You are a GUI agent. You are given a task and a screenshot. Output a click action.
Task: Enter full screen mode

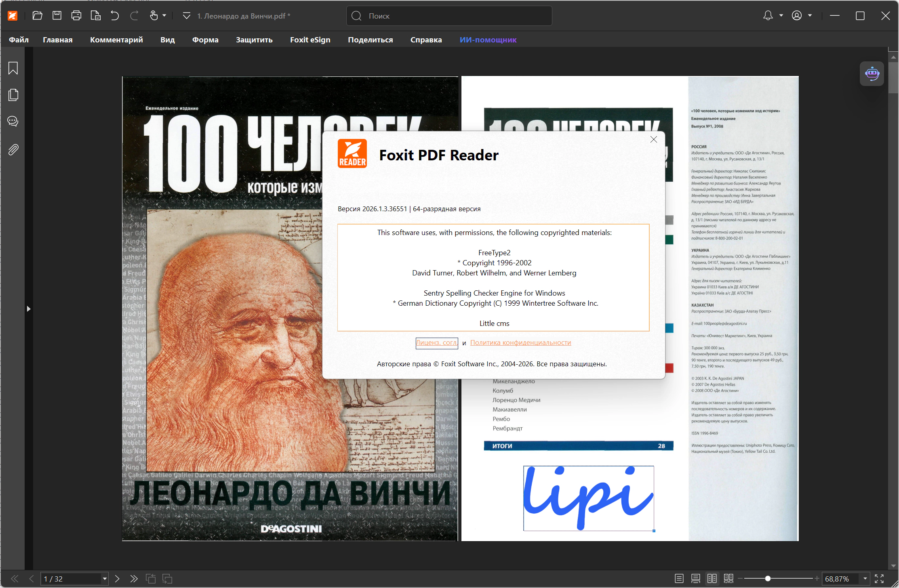[879, 579]
